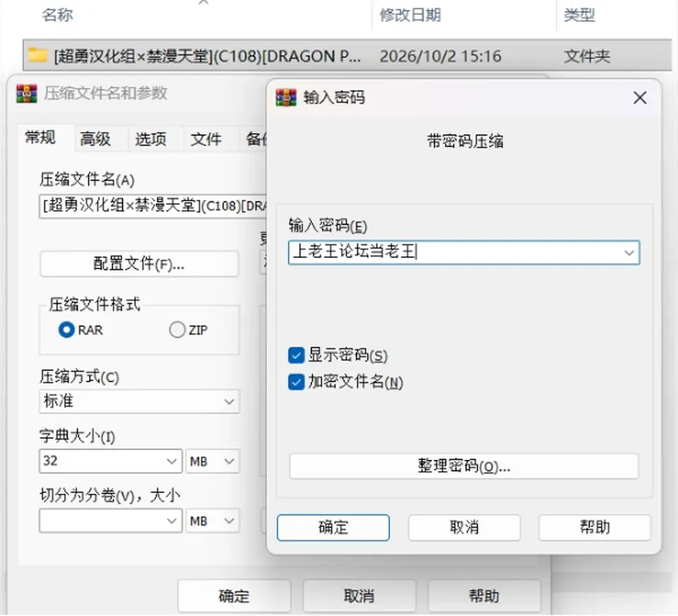Select the RAR archive format
Viewport: 678px width, 616px height.
[66, 330]
